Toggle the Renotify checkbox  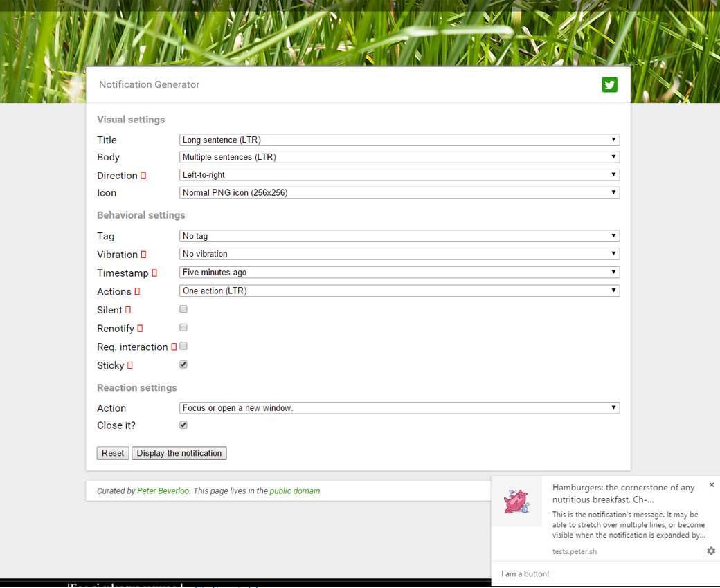pyautogui.click(x=183, y=328)
